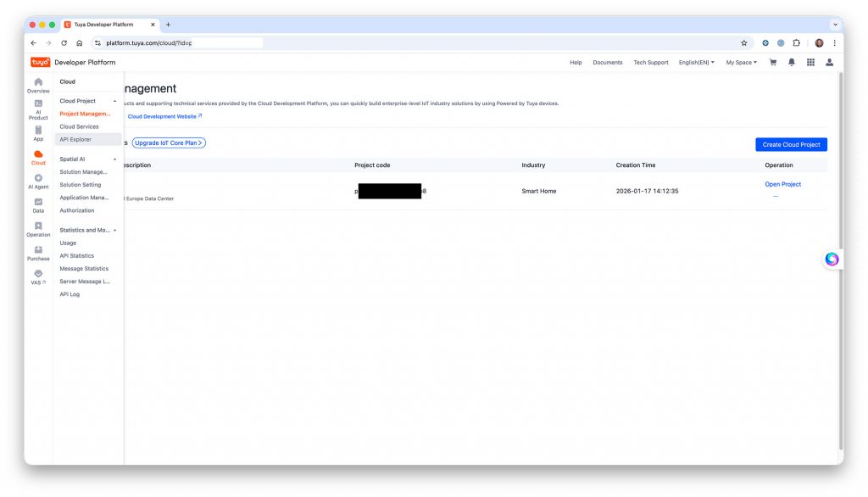Click Upgrade IoT Core Plan button
This screenshot has height=497, width=868.
[169, 142]
